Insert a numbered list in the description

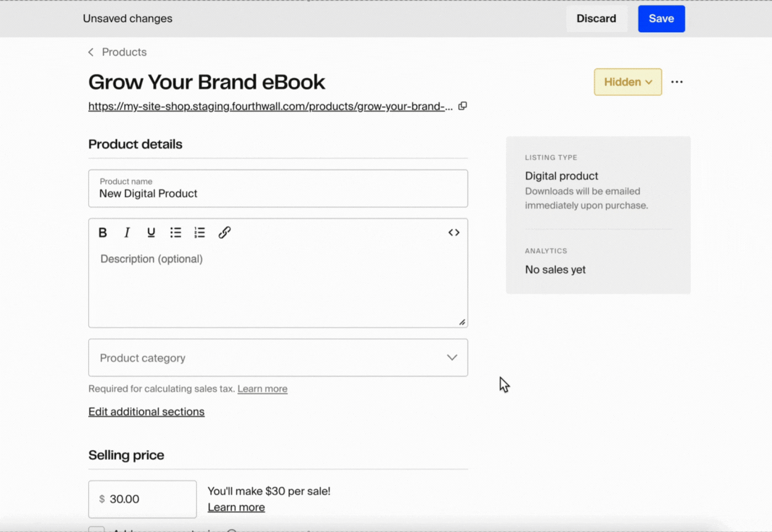click(x=199, y=232)
